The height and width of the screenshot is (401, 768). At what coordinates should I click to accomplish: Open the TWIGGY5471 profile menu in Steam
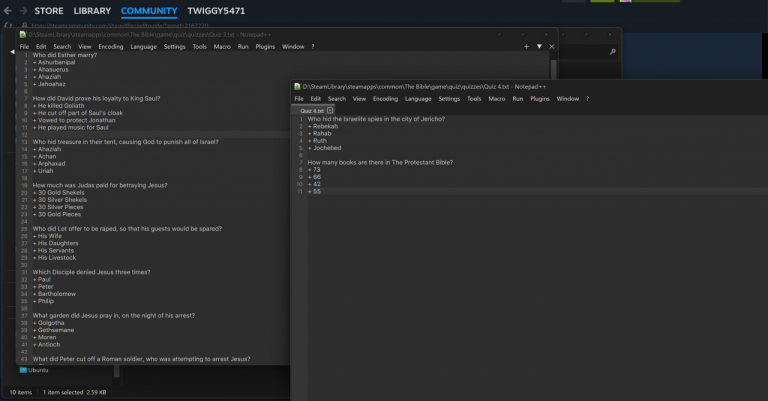click(218, 11)
